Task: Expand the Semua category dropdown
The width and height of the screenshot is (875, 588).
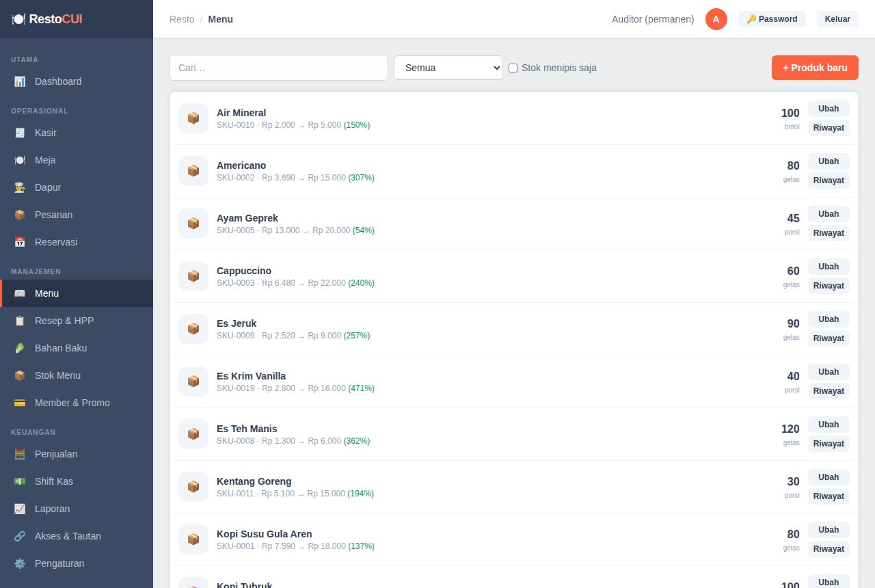Action: [x=448, y=68]
